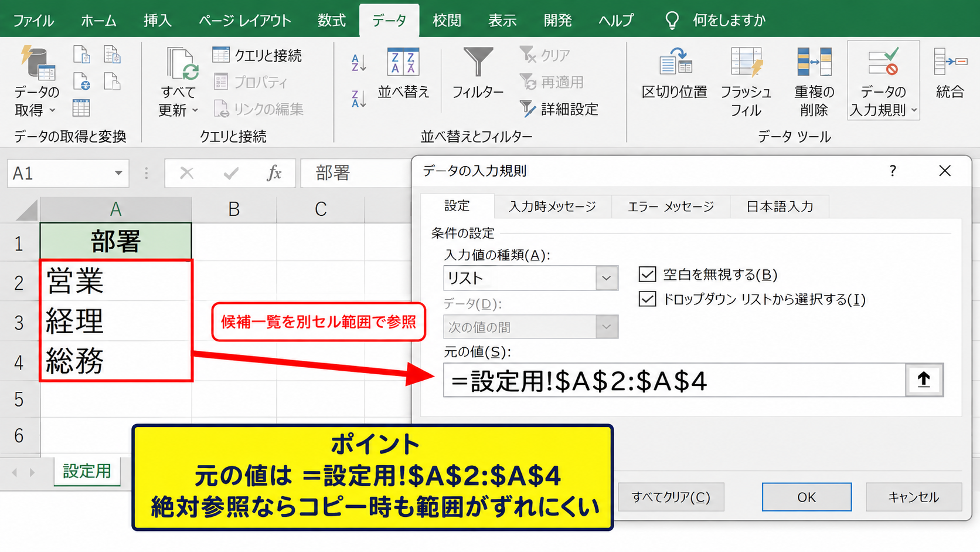Click the fx insert function icon
The width and height of the screenshot is (980, 552).
coord(274,173)
